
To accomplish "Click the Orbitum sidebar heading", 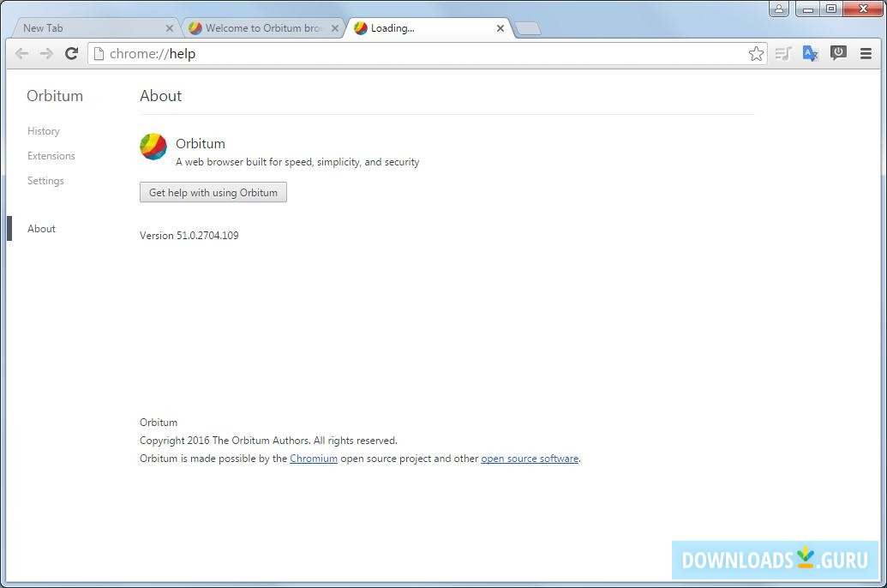I will click(x=55, y=96).
